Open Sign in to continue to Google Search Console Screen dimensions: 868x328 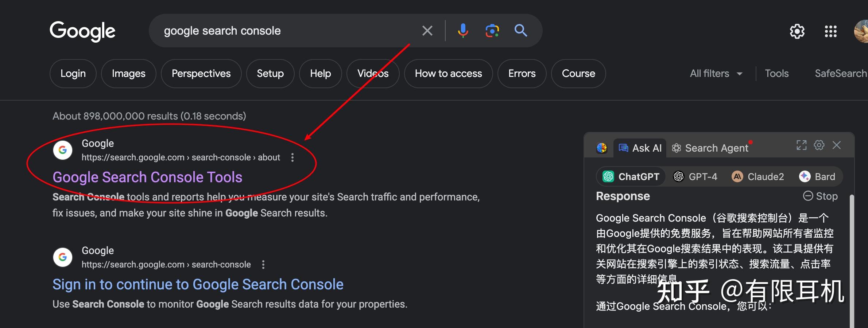tap(198, 284)
